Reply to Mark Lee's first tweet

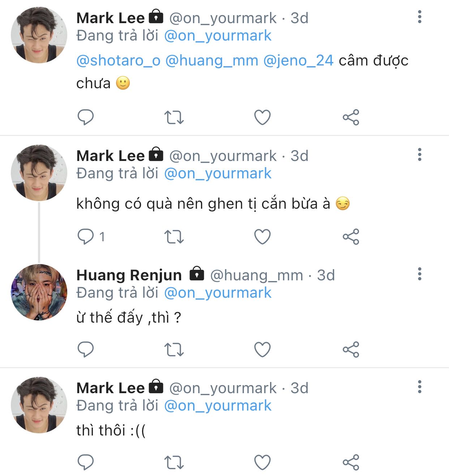pos(86,117)
